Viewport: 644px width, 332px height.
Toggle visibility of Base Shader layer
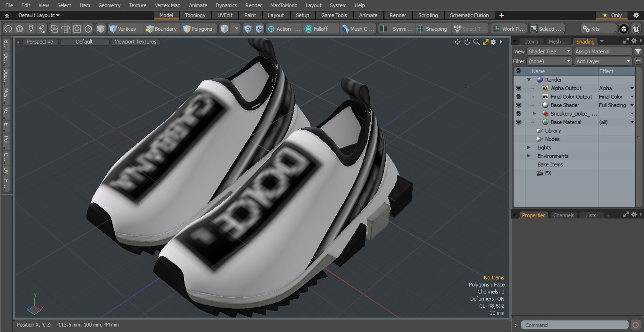pos(519,105)
